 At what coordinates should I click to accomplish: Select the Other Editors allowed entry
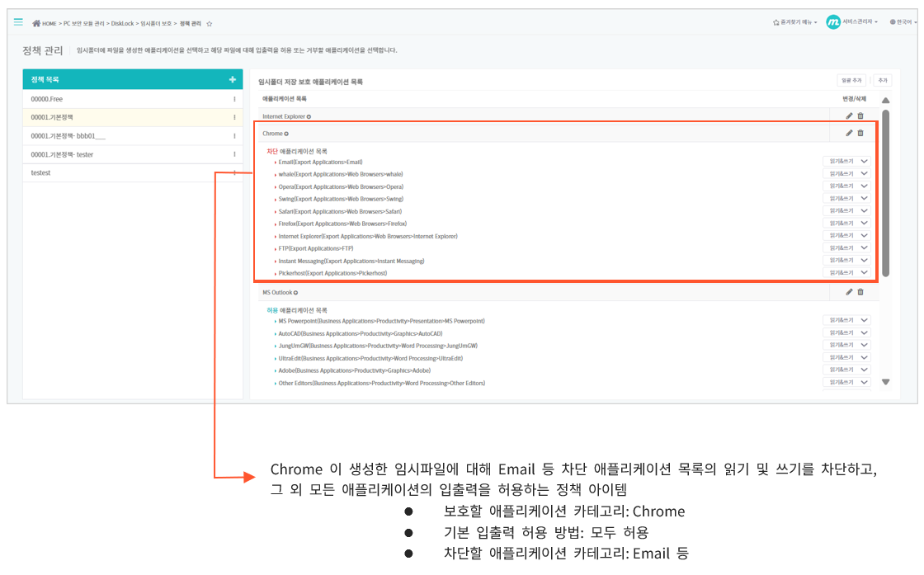(382, 383)
